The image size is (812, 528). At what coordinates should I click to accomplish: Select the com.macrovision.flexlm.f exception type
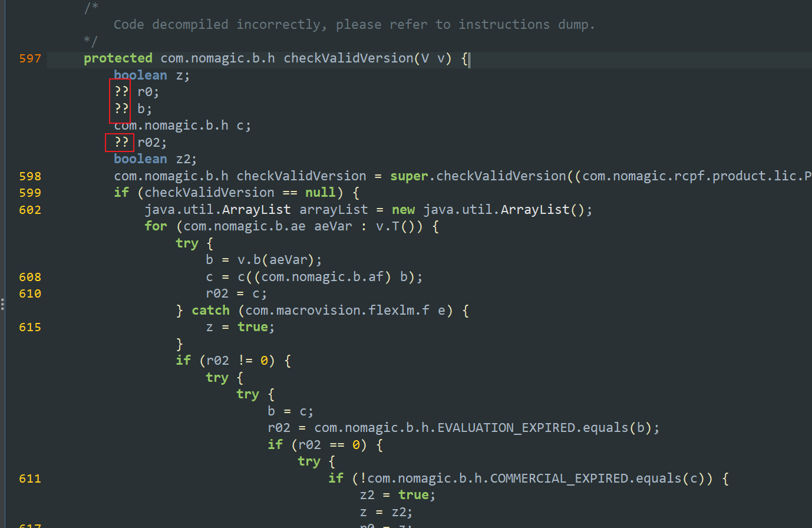pyautogui.click(x=336, y=310)
